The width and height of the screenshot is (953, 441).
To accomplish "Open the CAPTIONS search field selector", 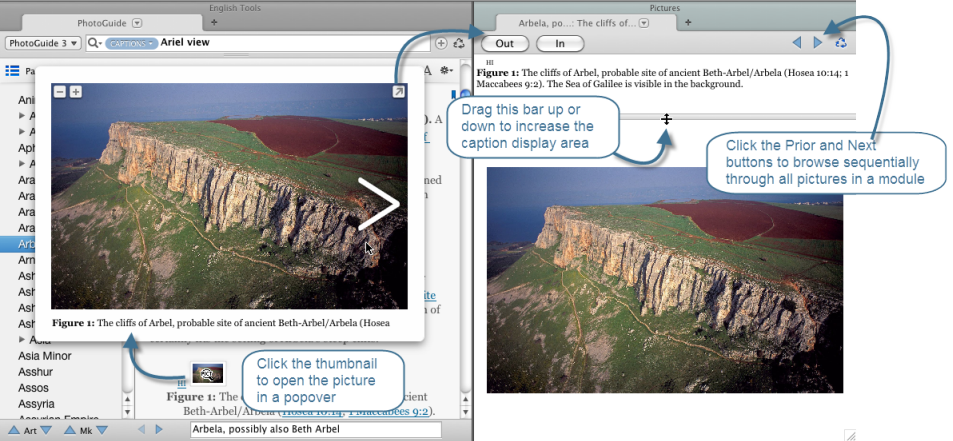I will (x=132, y=43).
